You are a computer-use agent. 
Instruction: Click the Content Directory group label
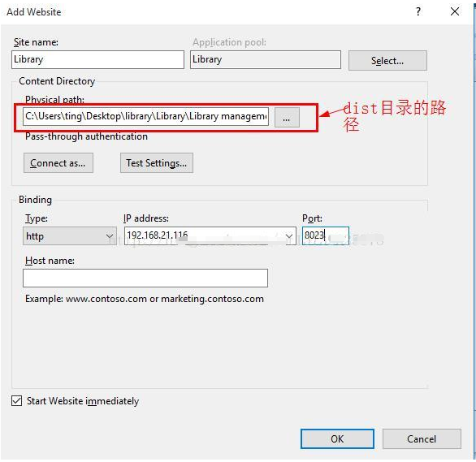pyautogui.click(x=57, y=81)
